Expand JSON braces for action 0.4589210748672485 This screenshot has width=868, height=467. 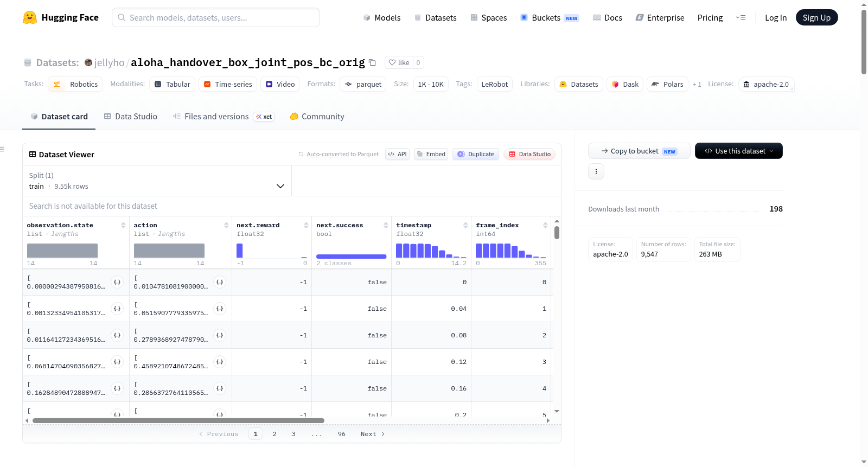pos(220,362)
